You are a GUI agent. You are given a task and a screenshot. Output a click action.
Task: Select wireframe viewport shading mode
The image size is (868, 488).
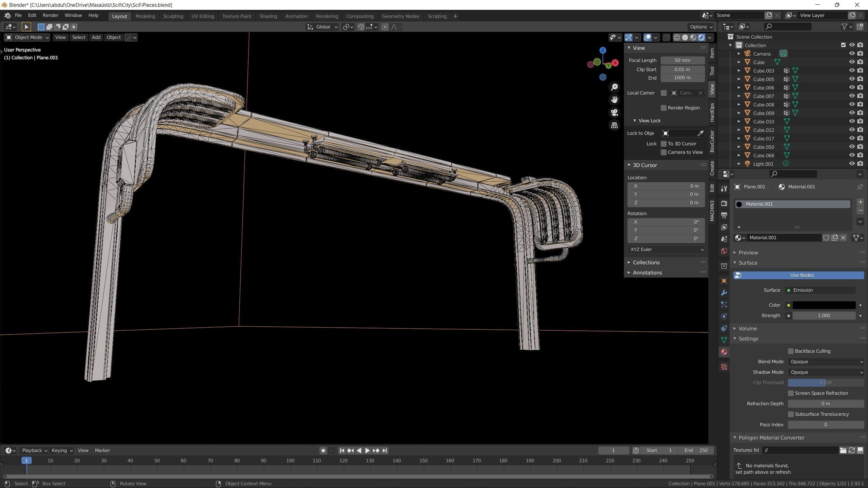tap(677, 37)
